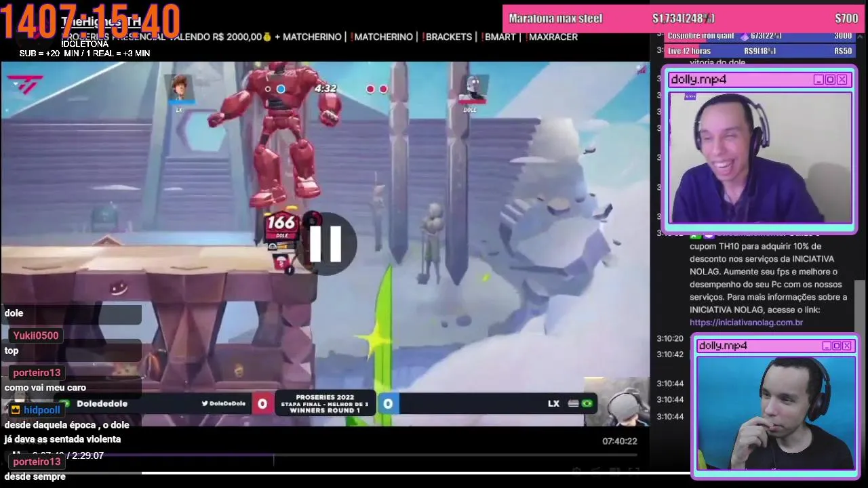This screenshot has height=488, width=868.
Task: Click the 166 damage indicator
Action: tap(281, 223)
